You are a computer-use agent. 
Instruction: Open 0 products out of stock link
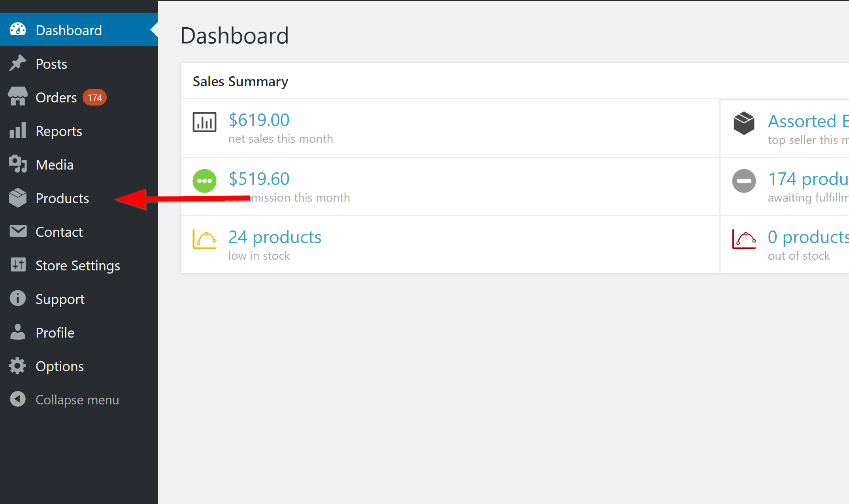pos(807,237)
